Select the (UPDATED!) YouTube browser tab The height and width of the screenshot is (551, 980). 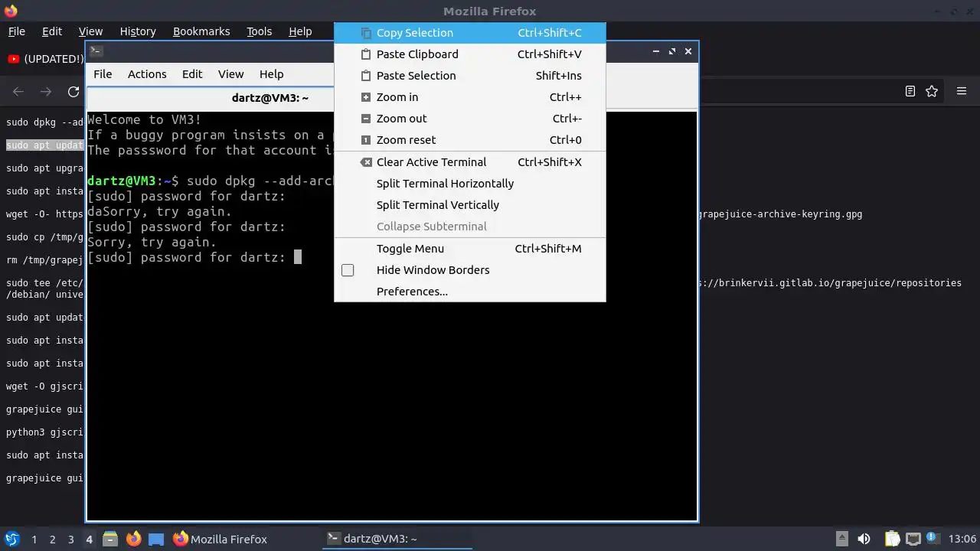pyautogui.click(x=44, y=59)
